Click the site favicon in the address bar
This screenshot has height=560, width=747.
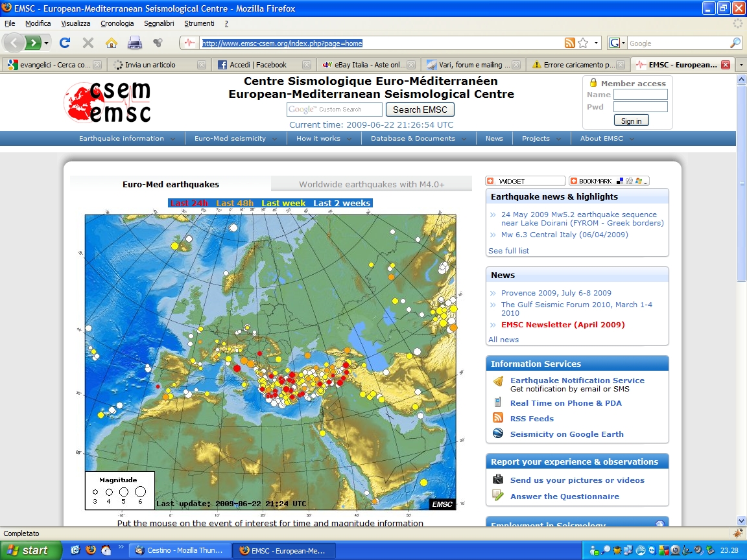tap(189, 43)
